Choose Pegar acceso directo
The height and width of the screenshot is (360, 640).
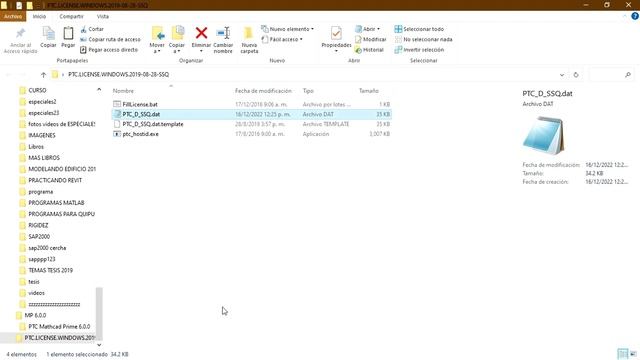(109, 49)
